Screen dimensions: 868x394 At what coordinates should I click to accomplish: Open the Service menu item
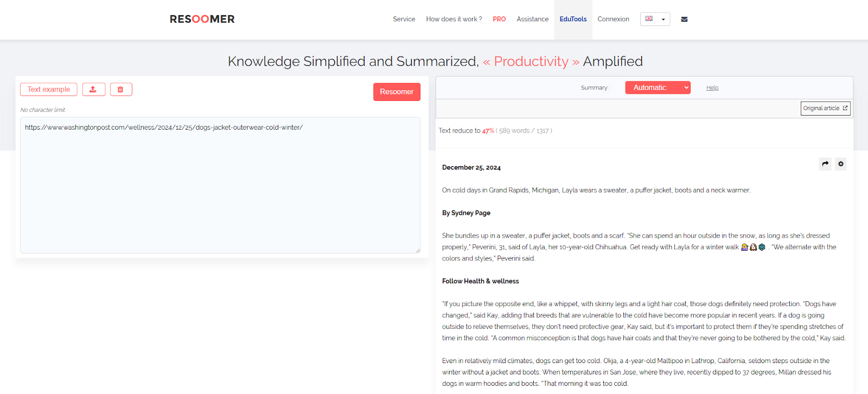tap(404, 19)
